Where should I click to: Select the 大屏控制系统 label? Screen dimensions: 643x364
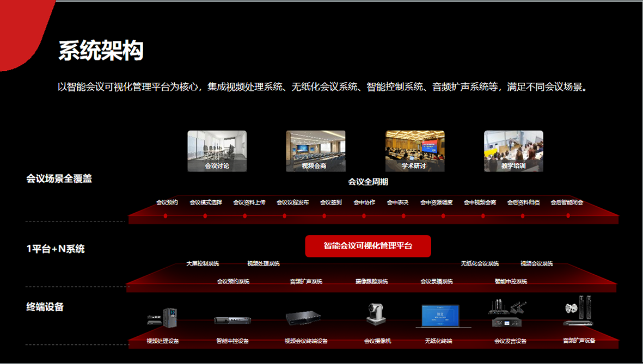[203, 263]
